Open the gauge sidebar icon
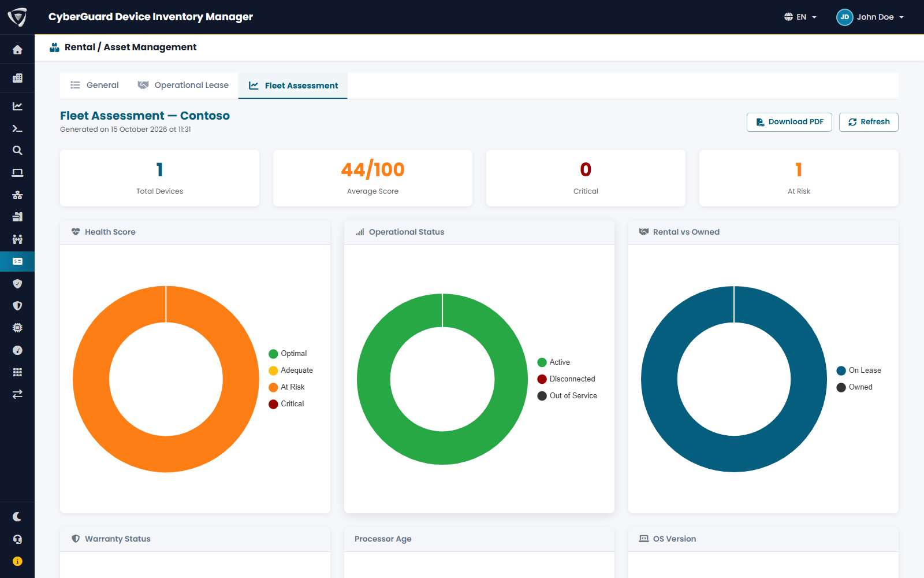The image size is (924, 578). click(x=17, y=350)
